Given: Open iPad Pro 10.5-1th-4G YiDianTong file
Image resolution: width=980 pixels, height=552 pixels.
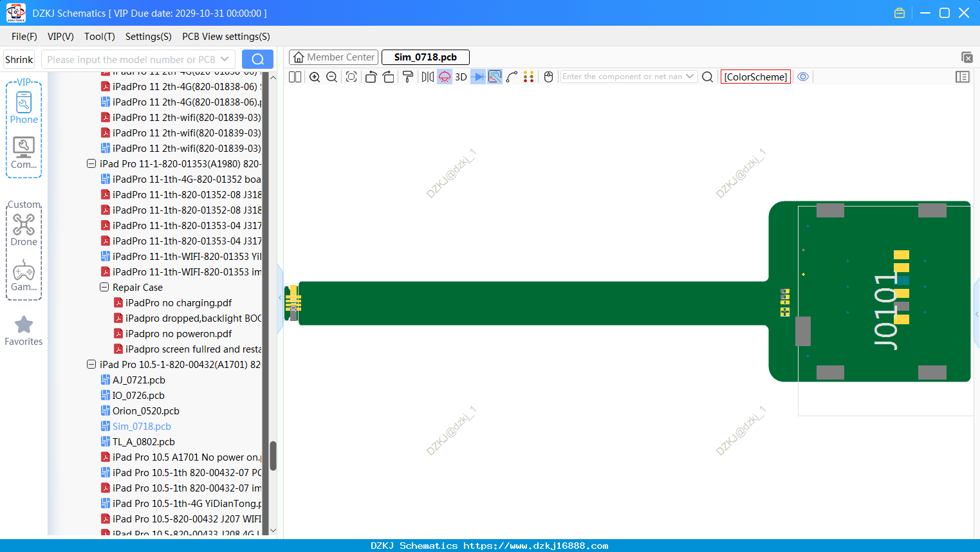Looking at the screenshot, I should click(x=181, y=504).
